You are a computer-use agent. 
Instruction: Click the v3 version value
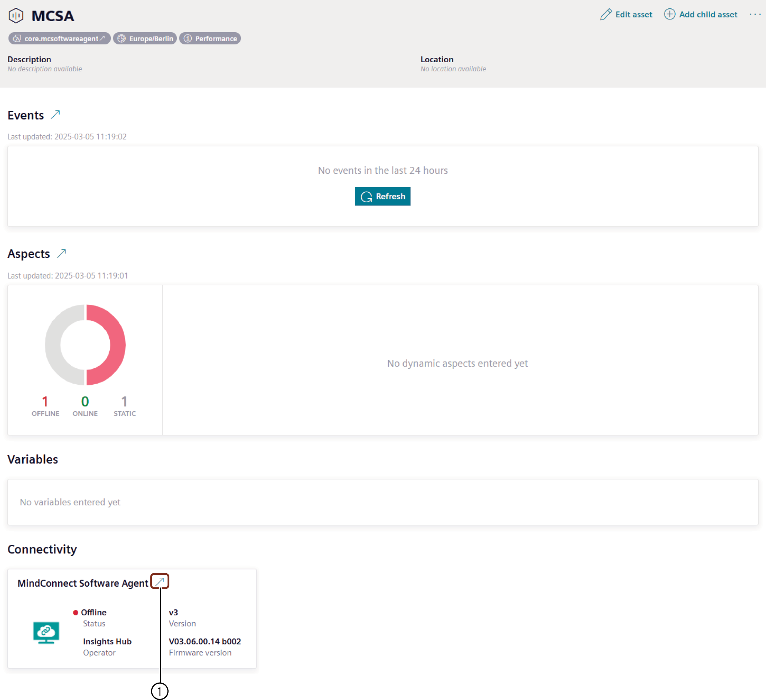pyautogui.click(x=173, y=612)
